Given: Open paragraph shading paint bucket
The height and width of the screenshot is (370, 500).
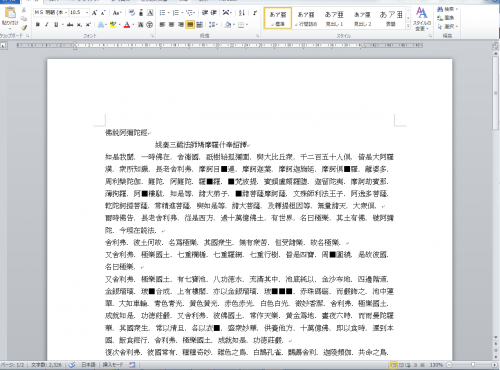Looking at the screenshot, I should 228,24.
